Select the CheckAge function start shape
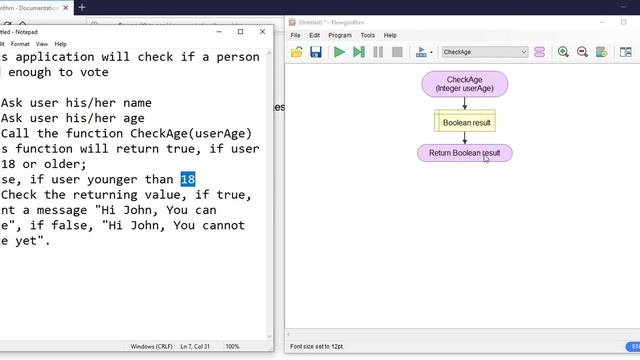The image size is (640, 360). coord(464,84)
